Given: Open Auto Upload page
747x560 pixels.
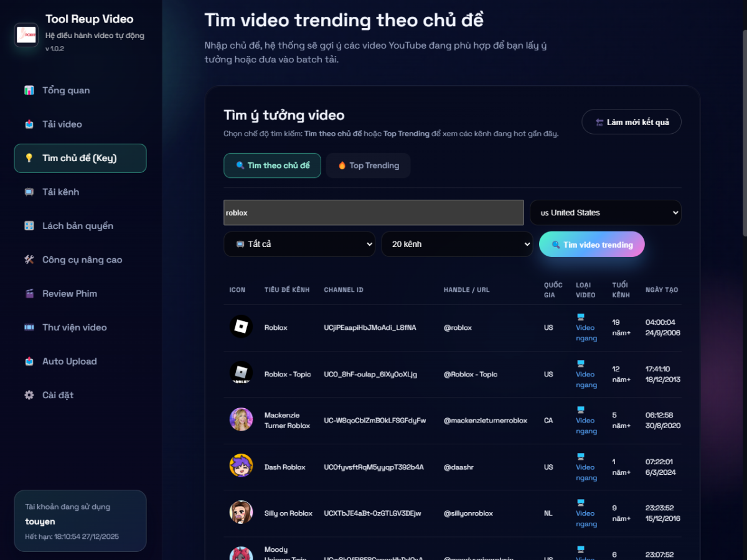Looking at the screenshot, I should (69, 362).
